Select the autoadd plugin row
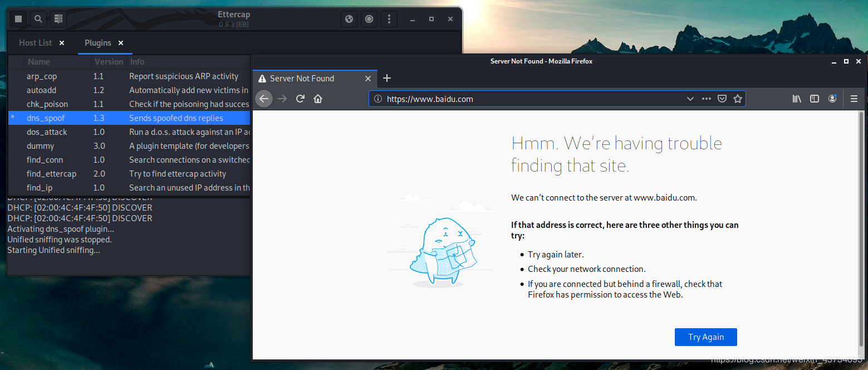The image size is (868, 370). 129,90
